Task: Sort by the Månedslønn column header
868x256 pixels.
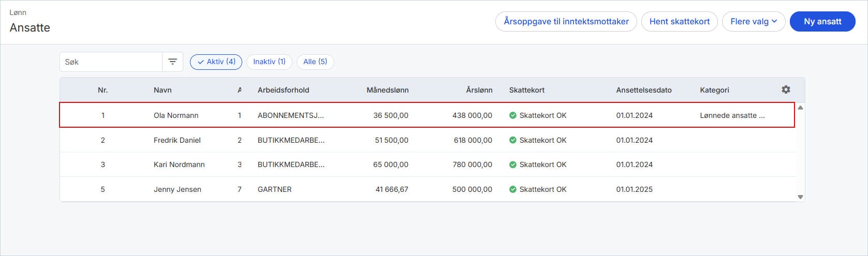Action: click(387, 90)
